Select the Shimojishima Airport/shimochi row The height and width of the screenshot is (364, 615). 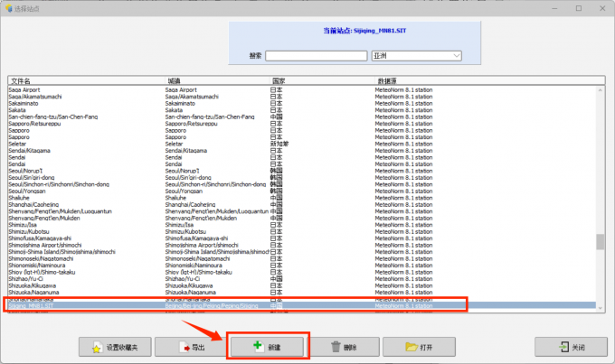[302, 245]
